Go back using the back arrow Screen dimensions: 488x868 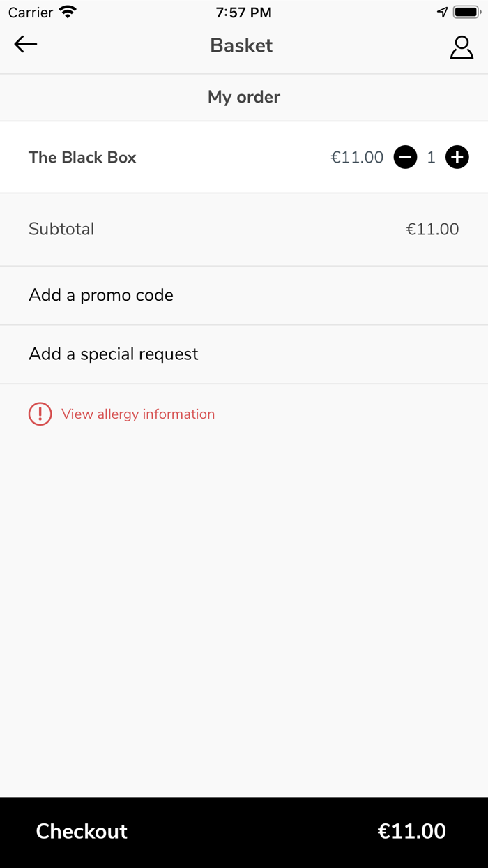coord(26,45)
